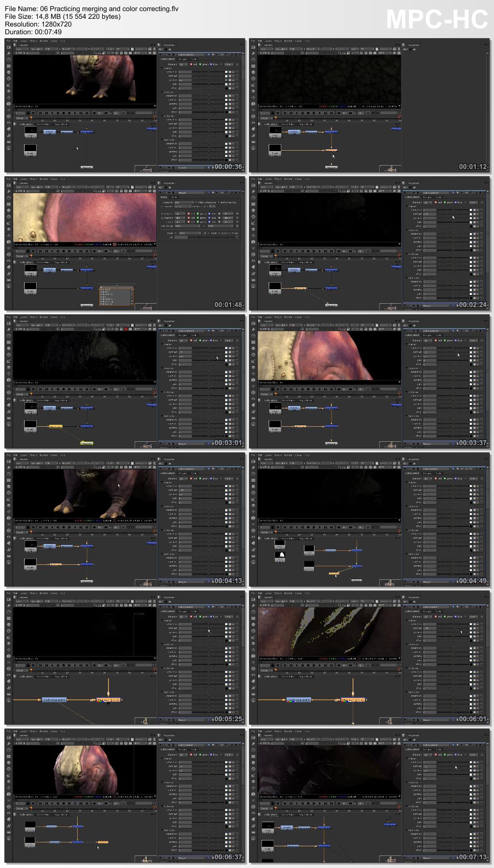Click 'Resolution: 1280x720' header text
This screenshot has width=494, height=868.
[x=38, y=24]
